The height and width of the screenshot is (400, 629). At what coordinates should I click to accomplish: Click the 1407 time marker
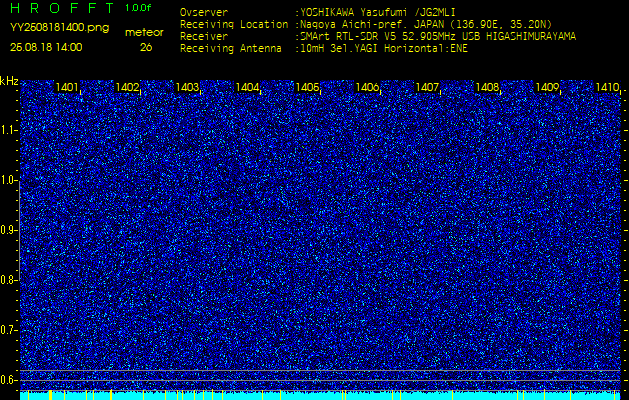coord(428,87)
